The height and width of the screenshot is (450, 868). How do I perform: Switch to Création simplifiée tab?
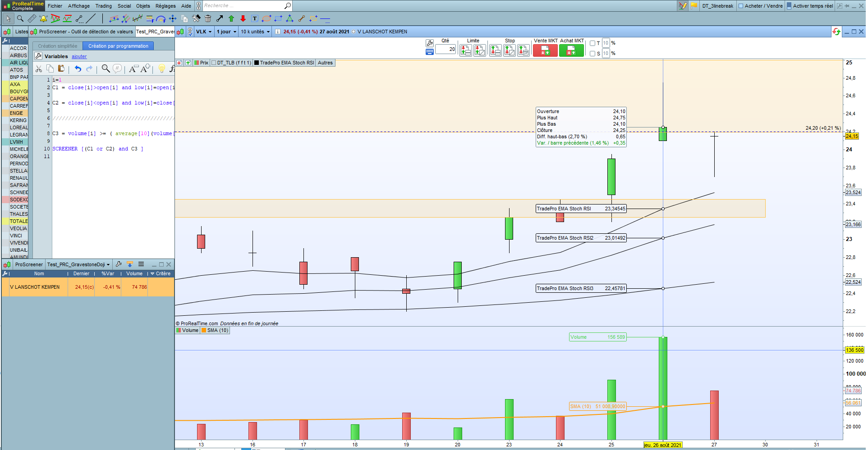point(58,46)
